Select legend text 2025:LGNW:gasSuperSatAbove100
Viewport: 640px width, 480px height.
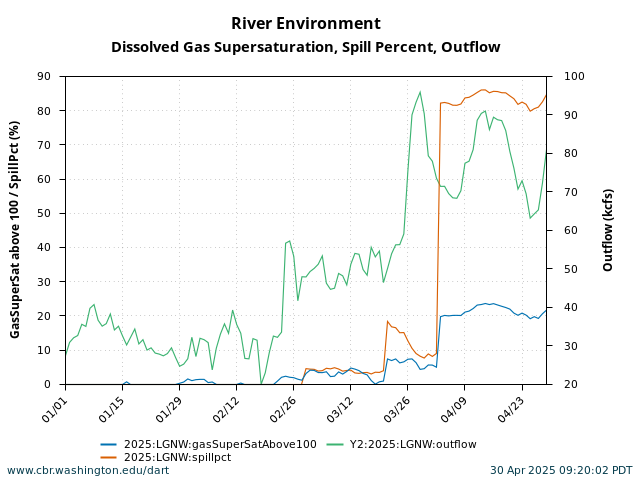coord(220,444)
